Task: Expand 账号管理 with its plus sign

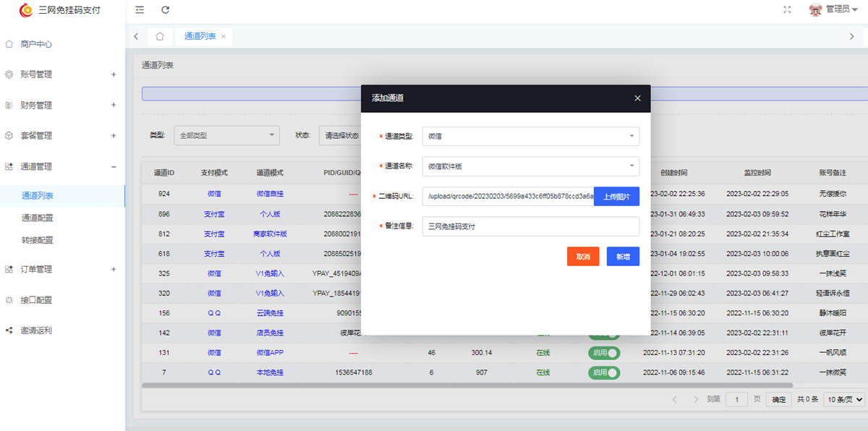Action: click(114, 74)
